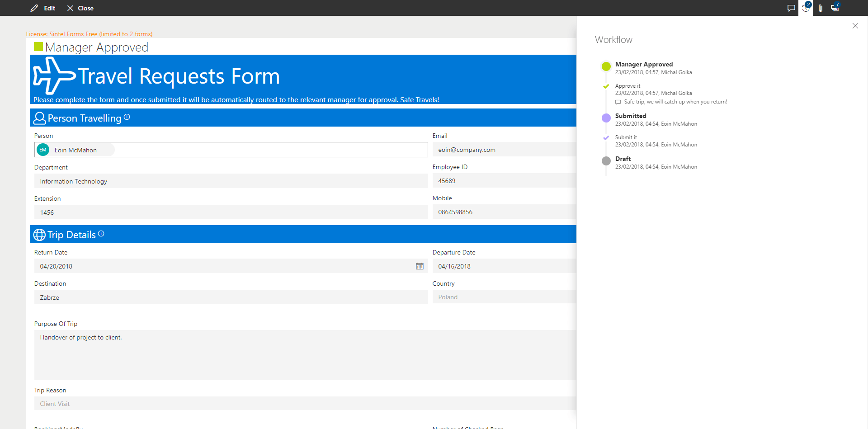Click the Trip Details section heading text
Screen dimensions: 868x429
pos(71,235)
